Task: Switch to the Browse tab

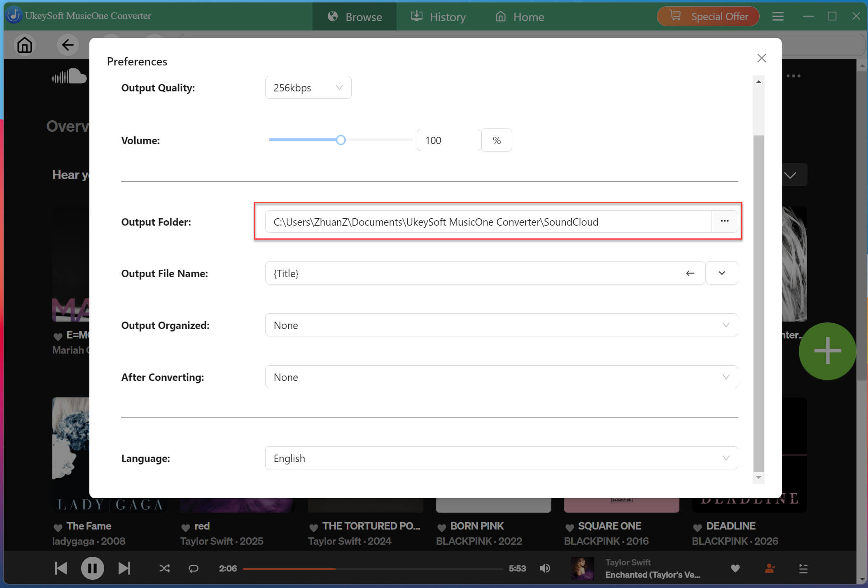Action: click(x=355, y=17)
